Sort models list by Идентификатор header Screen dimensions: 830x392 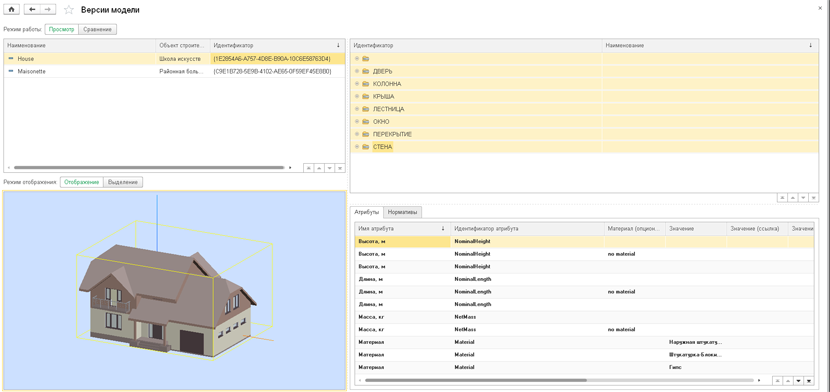(x=277, y=45)
